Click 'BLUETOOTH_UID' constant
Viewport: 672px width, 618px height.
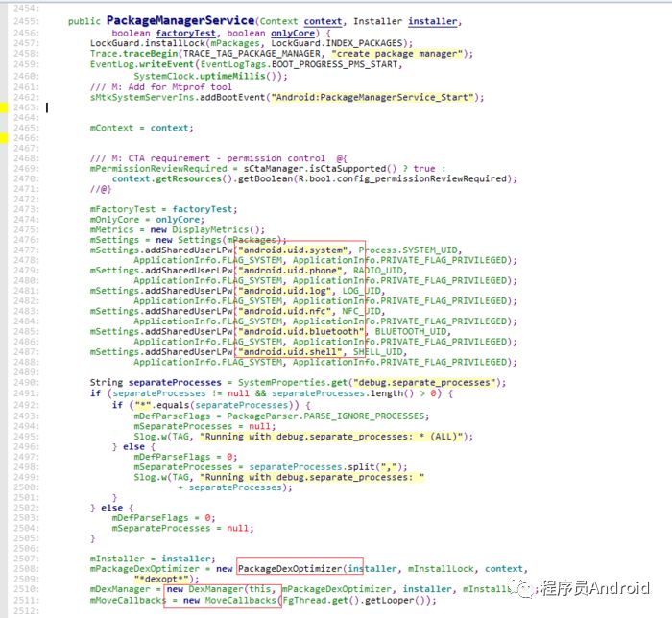coord(411,331)
